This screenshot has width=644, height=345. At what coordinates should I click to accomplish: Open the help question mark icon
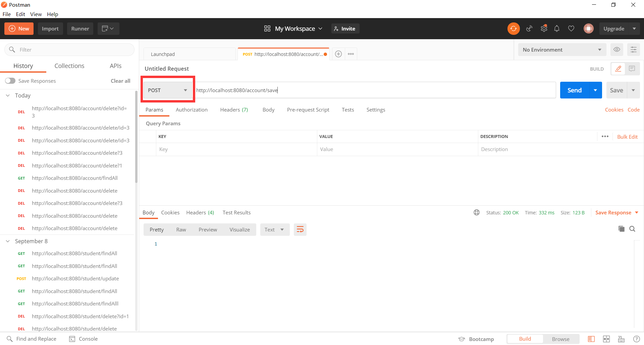(x=636, y=339)
